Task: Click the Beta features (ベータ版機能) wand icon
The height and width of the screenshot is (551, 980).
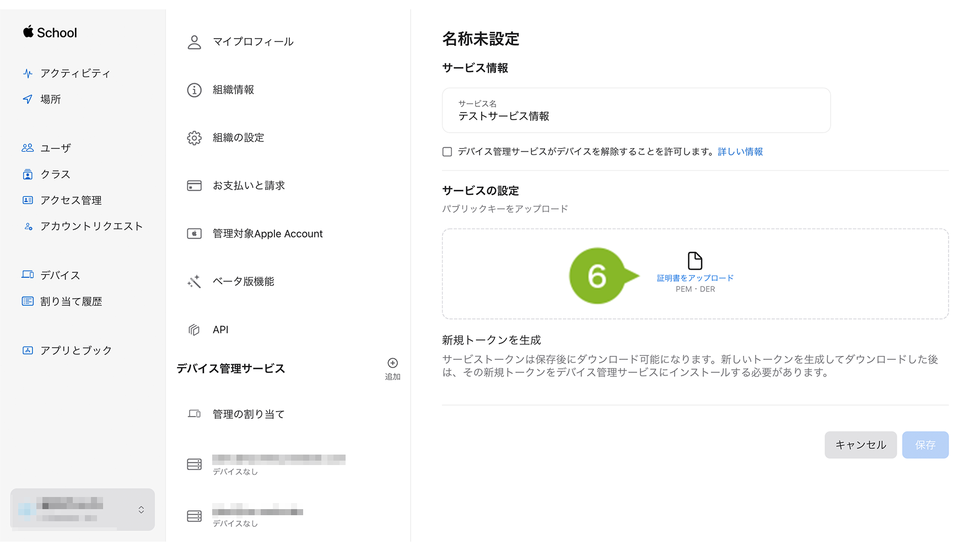Action: pos(194,282)
